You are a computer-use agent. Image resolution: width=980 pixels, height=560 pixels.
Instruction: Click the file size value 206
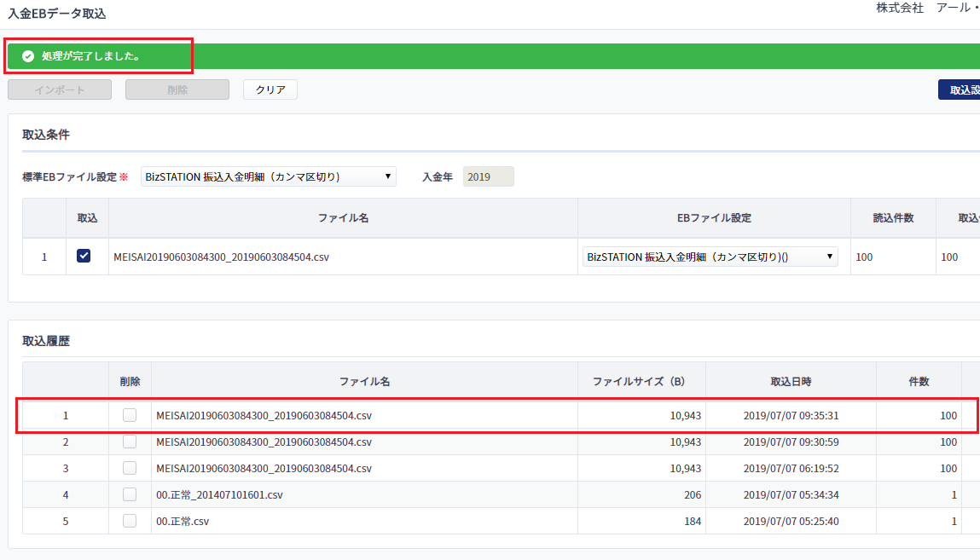(x=693, y=495)
